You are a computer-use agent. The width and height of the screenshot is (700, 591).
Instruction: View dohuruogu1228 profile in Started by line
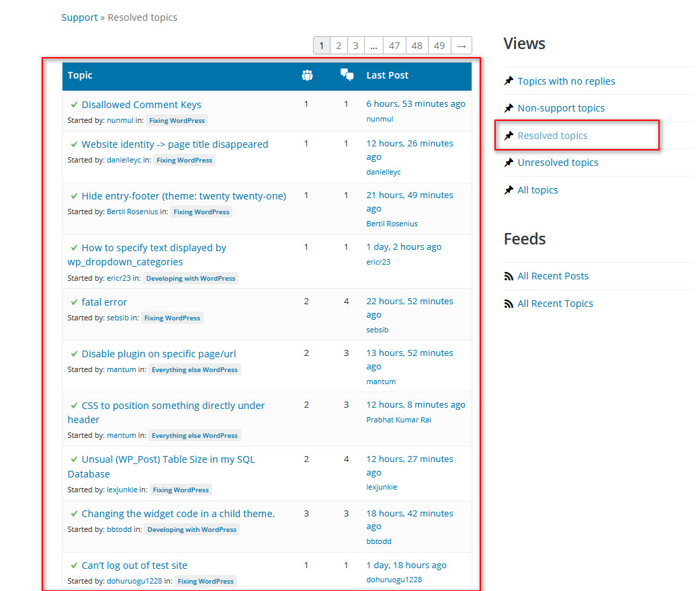134,581
